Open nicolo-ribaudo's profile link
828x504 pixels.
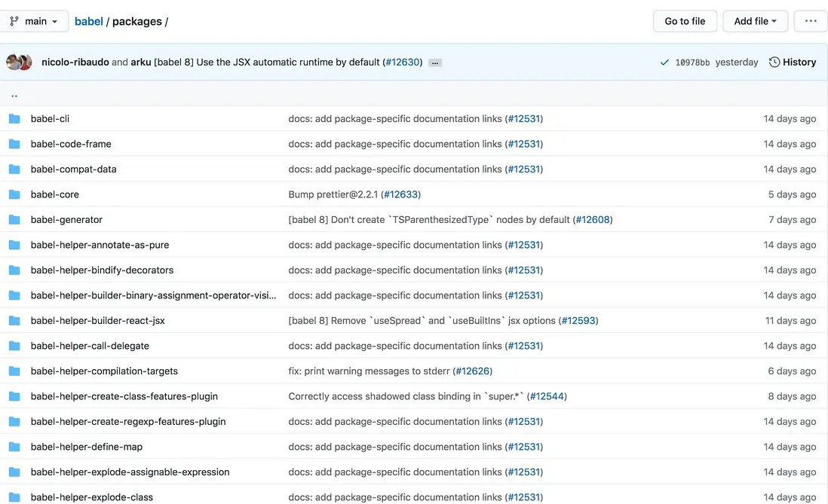(75, 62)
